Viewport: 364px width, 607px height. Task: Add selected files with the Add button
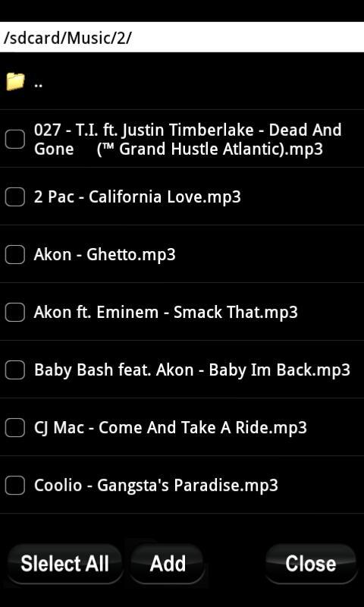click(168, 564)
